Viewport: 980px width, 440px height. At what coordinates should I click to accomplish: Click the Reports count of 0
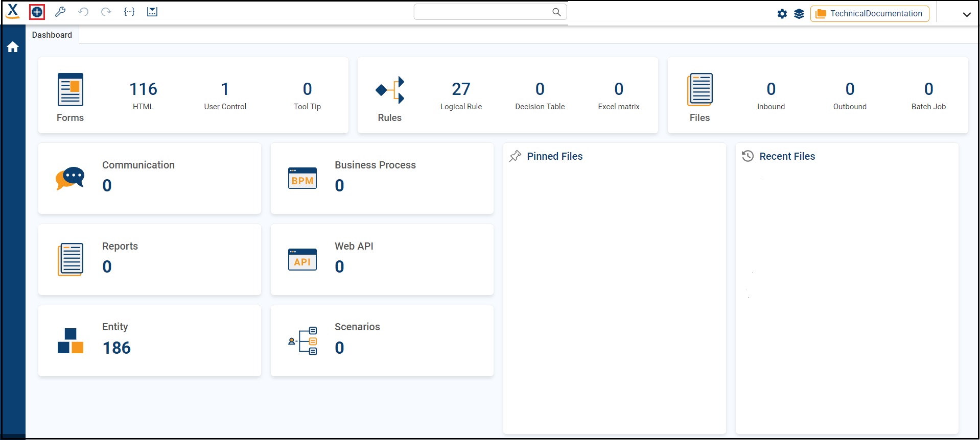(x=107, y=266)
